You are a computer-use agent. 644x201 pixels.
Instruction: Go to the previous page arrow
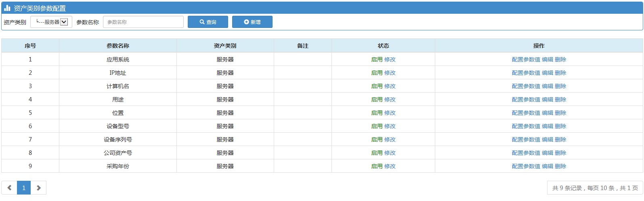[x=9, y=188]
